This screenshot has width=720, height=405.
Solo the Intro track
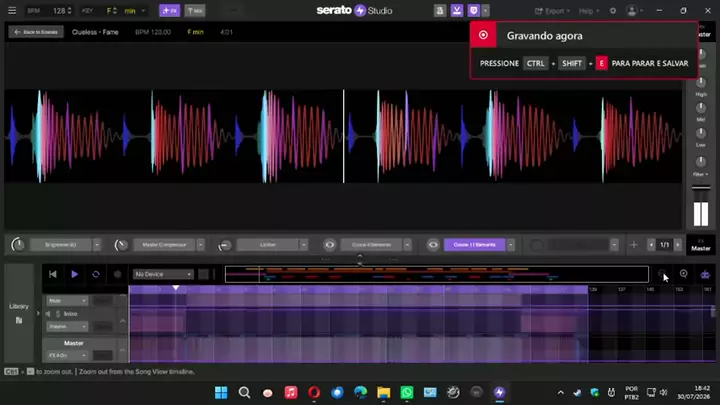click(58, 314)
